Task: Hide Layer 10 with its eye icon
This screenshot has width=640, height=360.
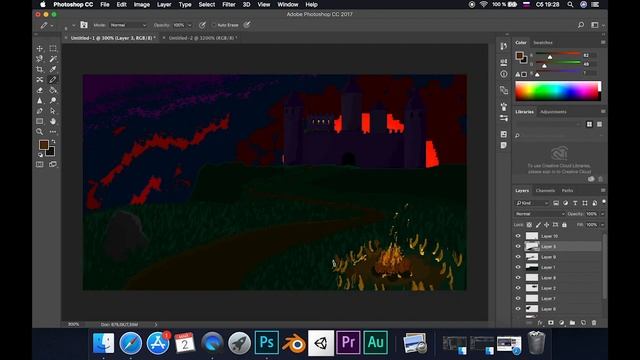Action: pos(518,236)
